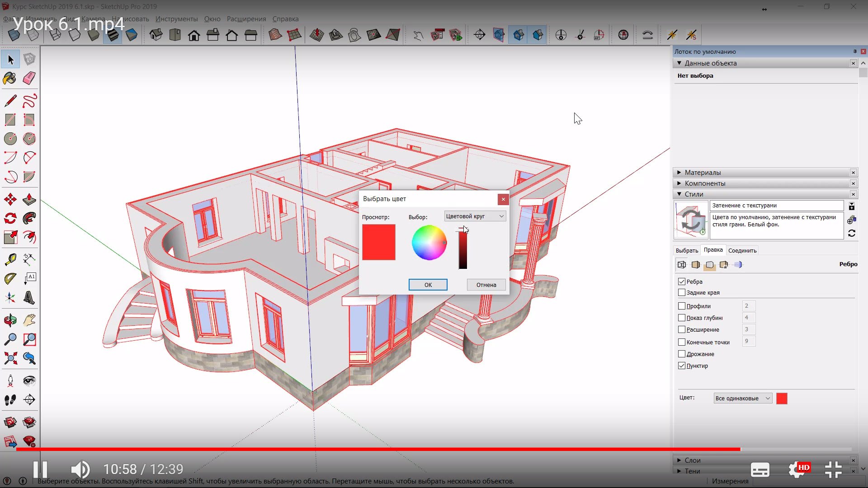Open the Цветовой круг picker dropdown
The height and width of the screenshot is (488, 868).
475,216
